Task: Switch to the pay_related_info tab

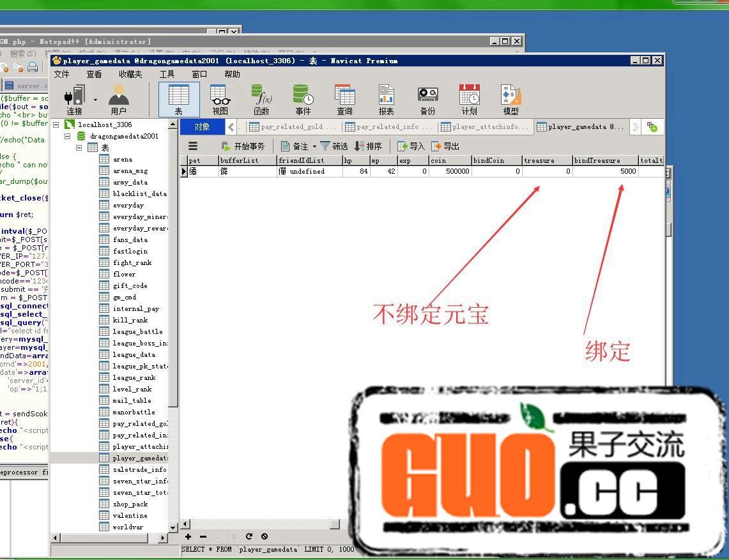Action: point(388,127)
